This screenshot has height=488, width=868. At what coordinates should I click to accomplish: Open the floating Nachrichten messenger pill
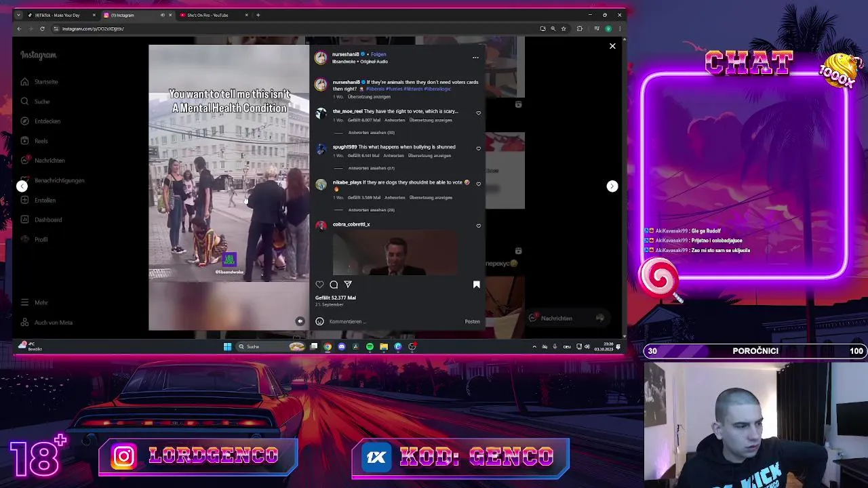pyautogui.click(x=568, y=318)
